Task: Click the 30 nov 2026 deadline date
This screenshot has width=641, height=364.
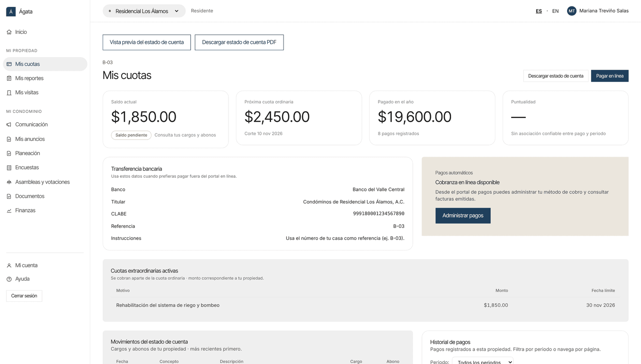Action: (x=601, y=306)
